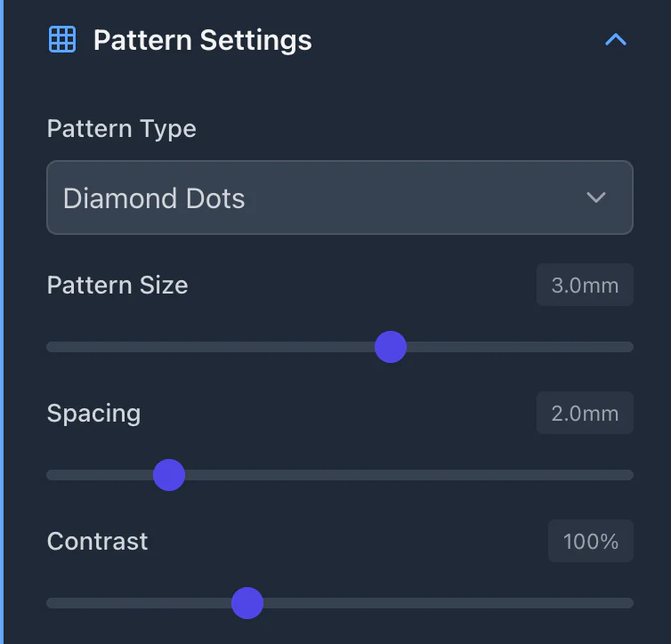Click the Pattern Settings heading text
The height and width of the screenshot is (644, 671).
tap(202, 40)
